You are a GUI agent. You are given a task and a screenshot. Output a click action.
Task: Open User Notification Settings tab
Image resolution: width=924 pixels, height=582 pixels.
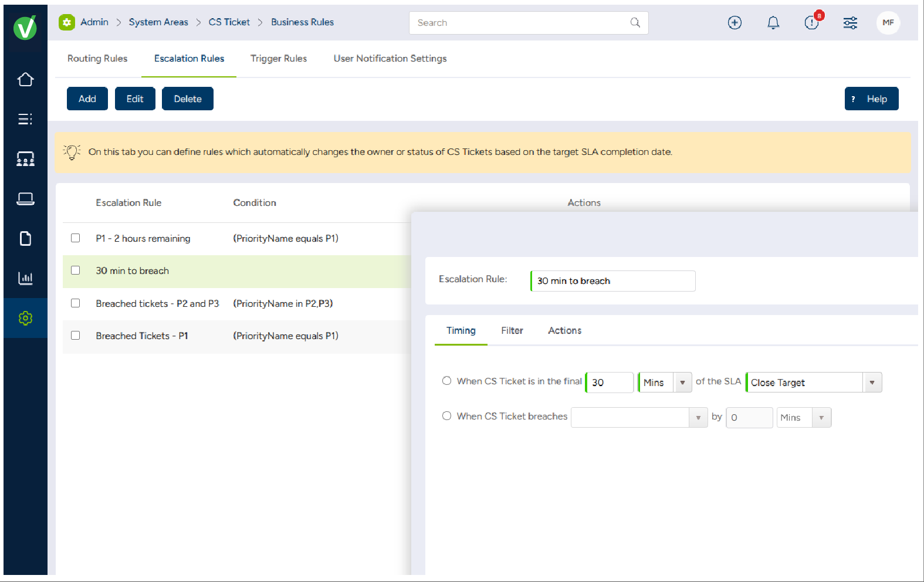tap(390, 59)
